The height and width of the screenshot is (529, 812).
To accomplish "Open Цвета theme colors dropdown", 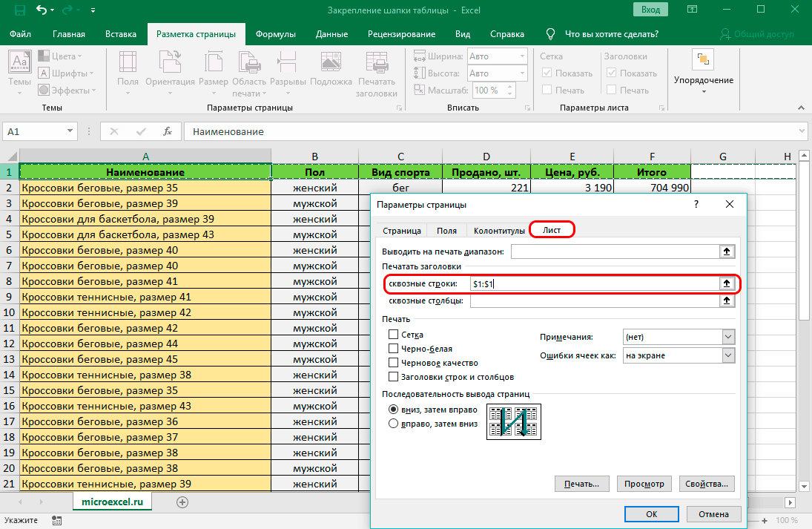I will pos(60,56).
